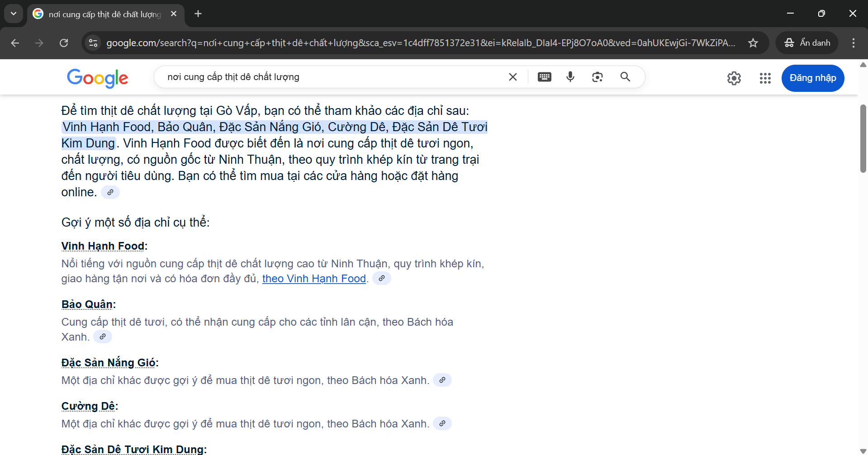Click the text 'Gợi ý một số địa chỉ cụ thể:'
This screenshot has width=868, height=455.
coord(136,222)
